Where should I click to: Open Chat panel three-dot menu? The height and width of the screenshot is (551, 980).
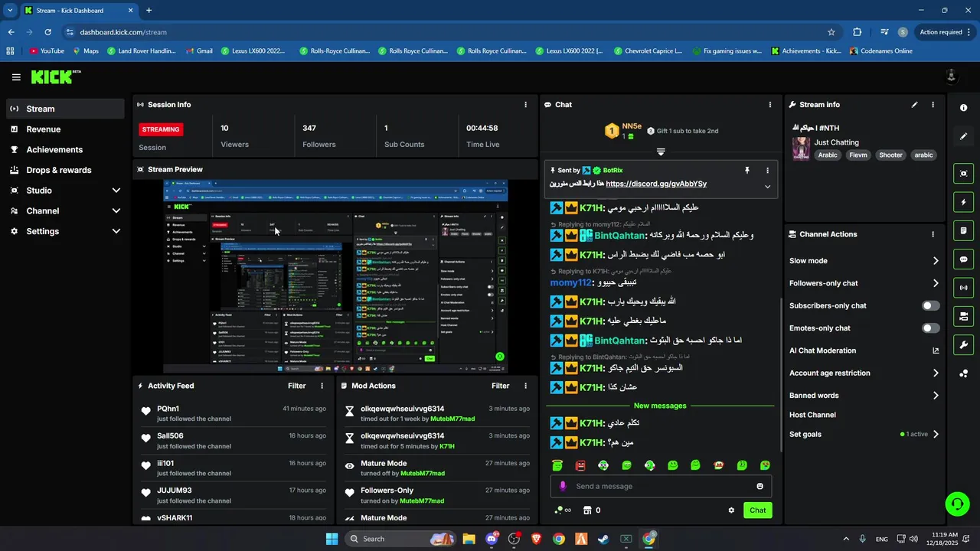click(x=770, y=105)
